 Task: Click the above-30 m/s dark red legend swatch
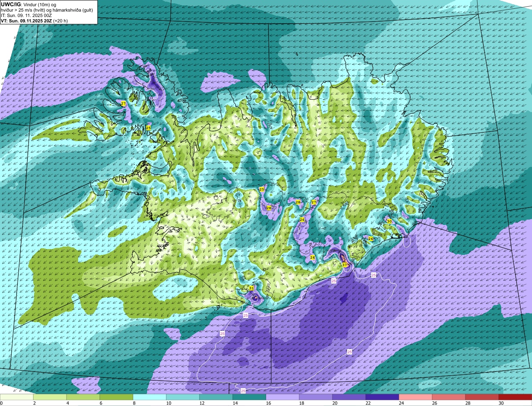pos(515,397)
